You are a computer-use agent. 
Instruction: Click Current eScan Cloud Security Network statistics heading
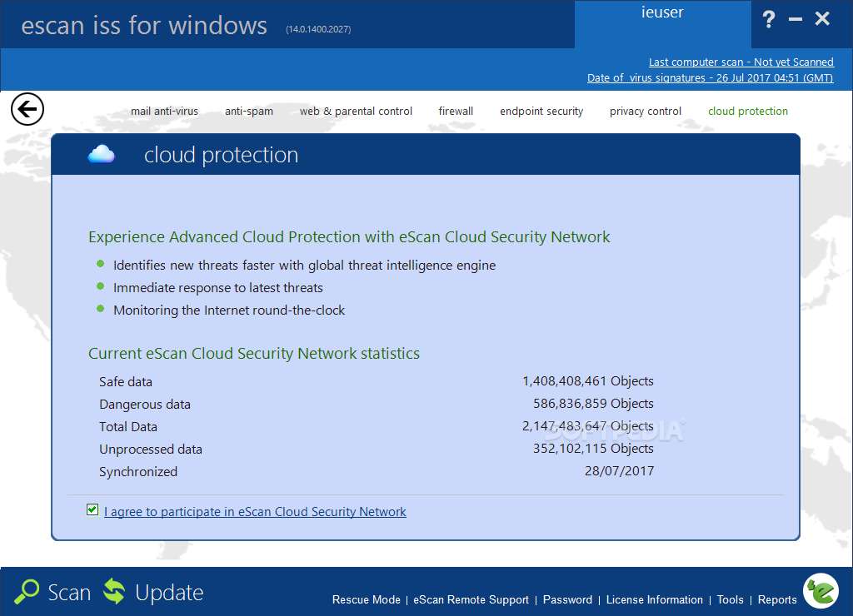click(254, 354)
